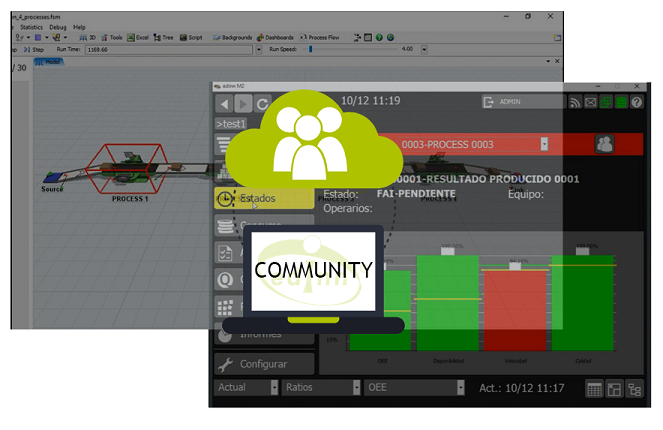This screenshot has width=663, height=430.
Task: Open Backgrounds in FlexSim toolbar
Action: point(233,38)
